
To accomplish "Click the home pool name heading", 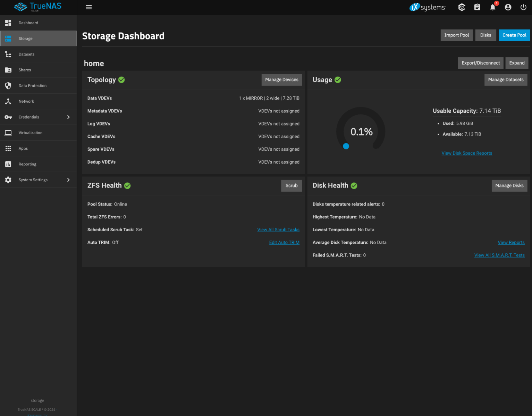I will click(94, 63).
